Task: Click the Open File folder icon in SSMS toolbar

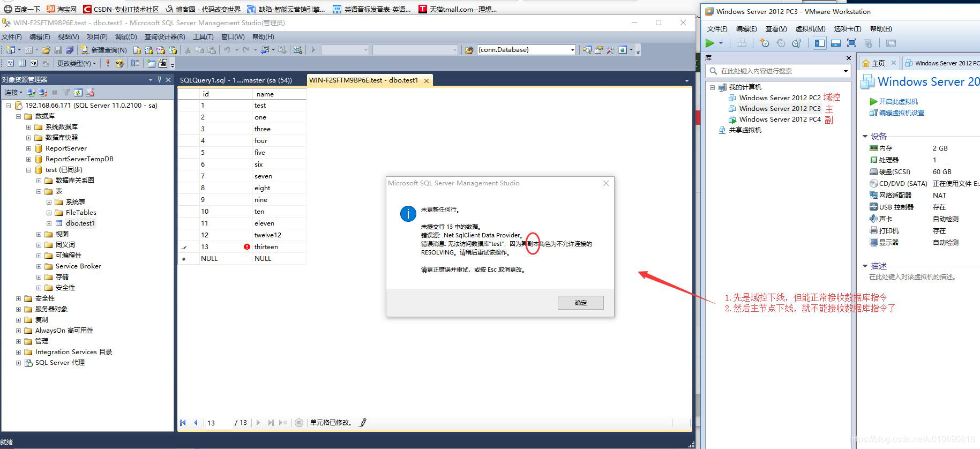Action: coord(46,50)
